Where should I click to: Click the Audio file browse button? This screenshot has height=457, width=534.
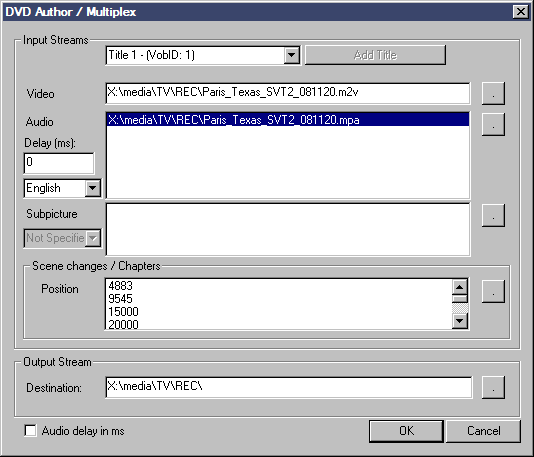click(x=493, y=125)
